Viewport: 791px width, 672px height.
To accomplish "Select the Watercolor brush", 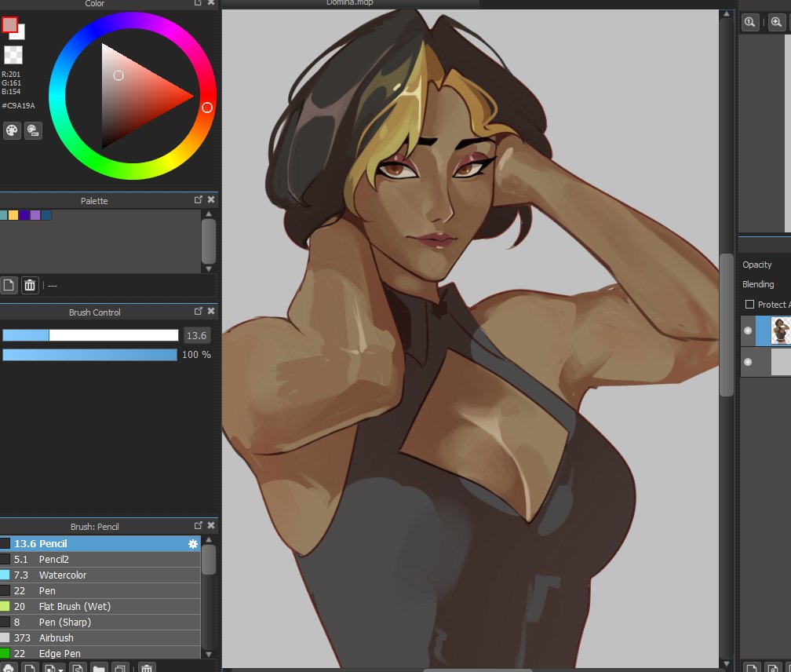I will click(x=100, y=575).
